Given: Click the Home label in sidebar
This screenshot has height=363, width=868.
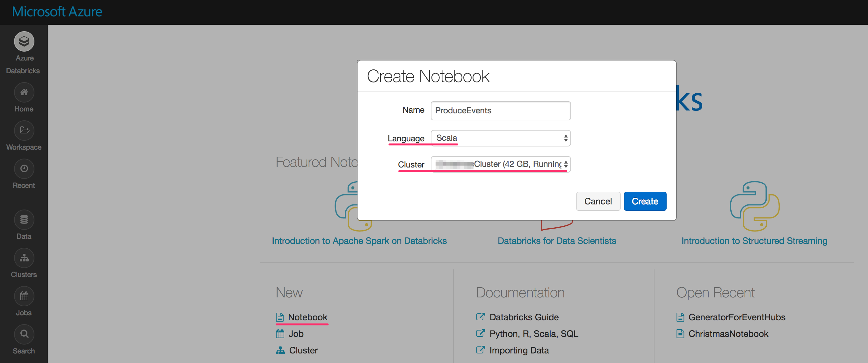Looking at the screenshot, I should tap(24, 109).
